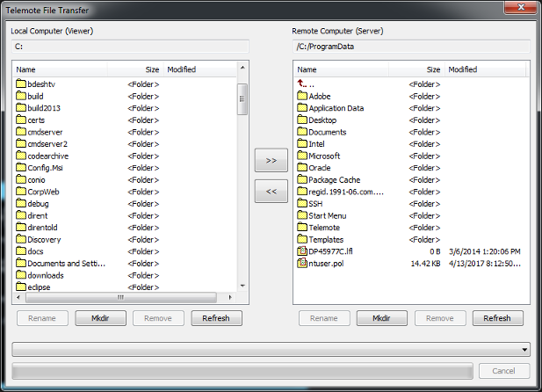Sort remote list by Modified column
542x392 pixels.
[x=485, y=69]
